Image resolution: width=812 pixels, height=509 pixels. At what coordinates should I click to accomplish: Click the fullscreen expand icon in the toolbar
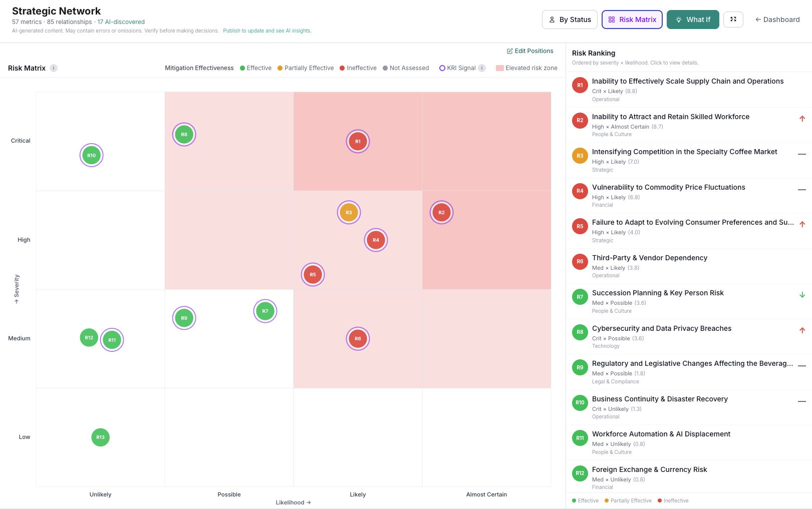(x=733, y=20)
